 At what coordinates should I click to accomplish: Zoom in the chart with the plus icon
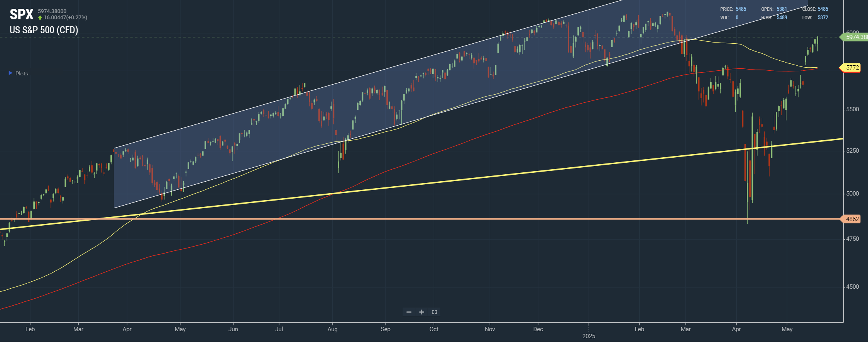(422, 312)
